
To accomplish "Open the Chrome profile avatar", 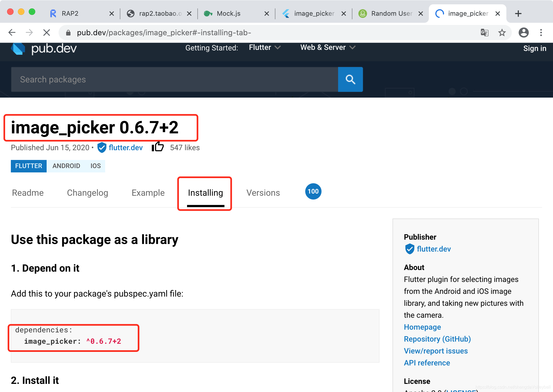I will pyautogui.click(x=523, y=33).
